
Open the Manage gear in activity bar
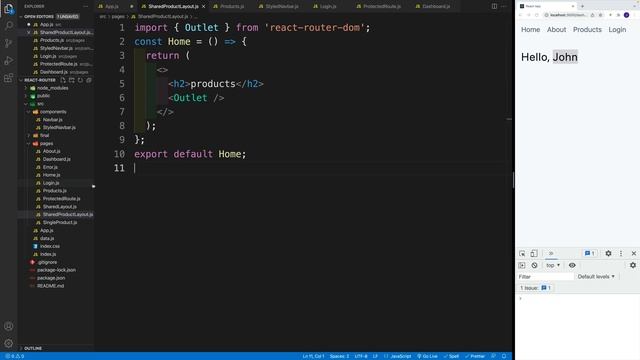tap(8, 343)
